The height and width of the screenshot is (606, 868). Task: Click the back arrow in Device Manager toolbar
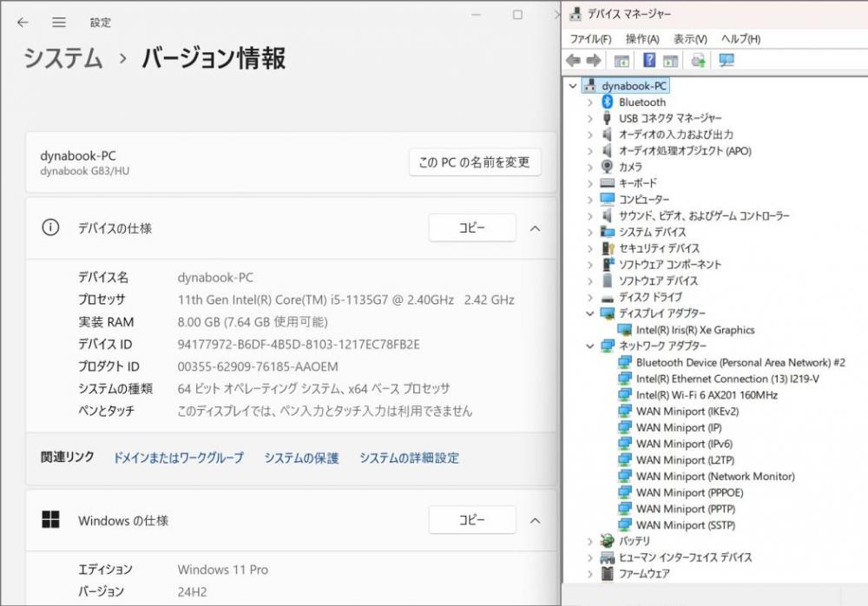coord(574,61)
